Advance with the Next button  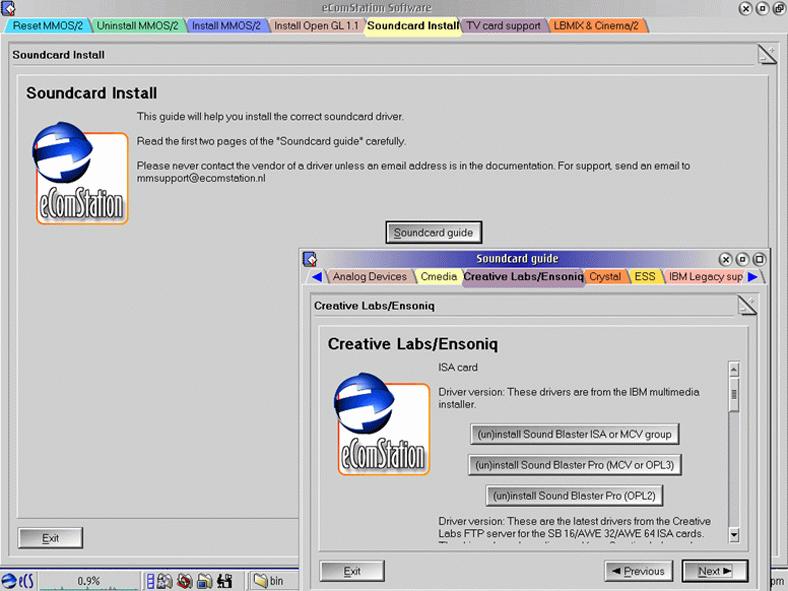click(x=715, y=571)
